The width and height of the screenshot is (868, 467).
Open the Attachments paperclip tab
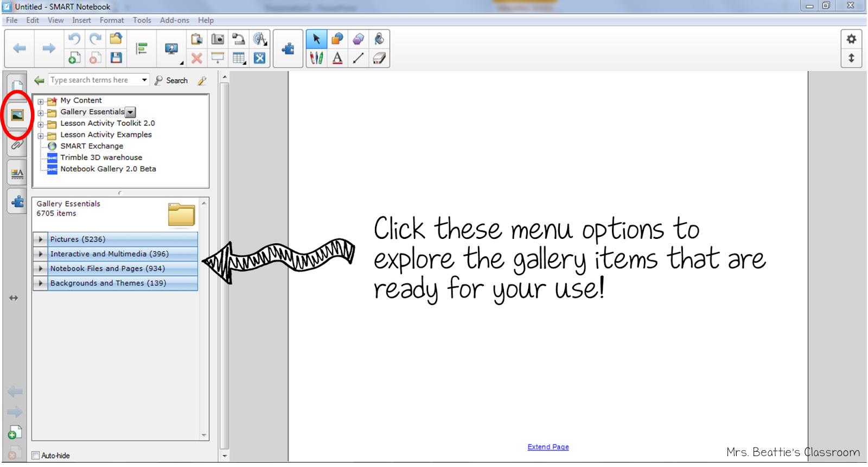click(x=17, y=145)
